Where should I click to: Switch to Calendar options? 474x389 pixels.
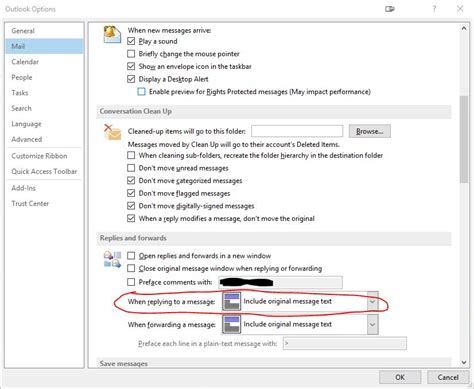click(x=45, y=62)
